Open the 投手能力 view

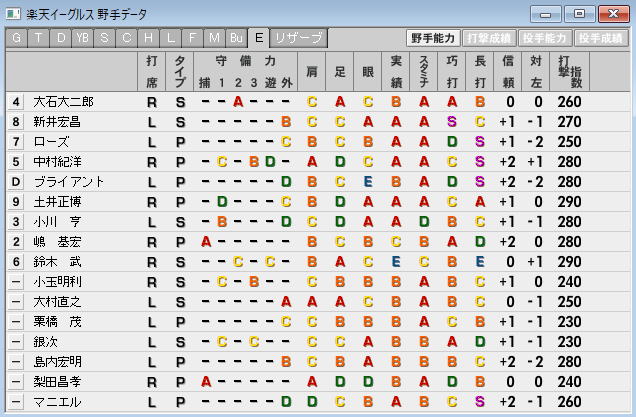(x=544, y=37)
